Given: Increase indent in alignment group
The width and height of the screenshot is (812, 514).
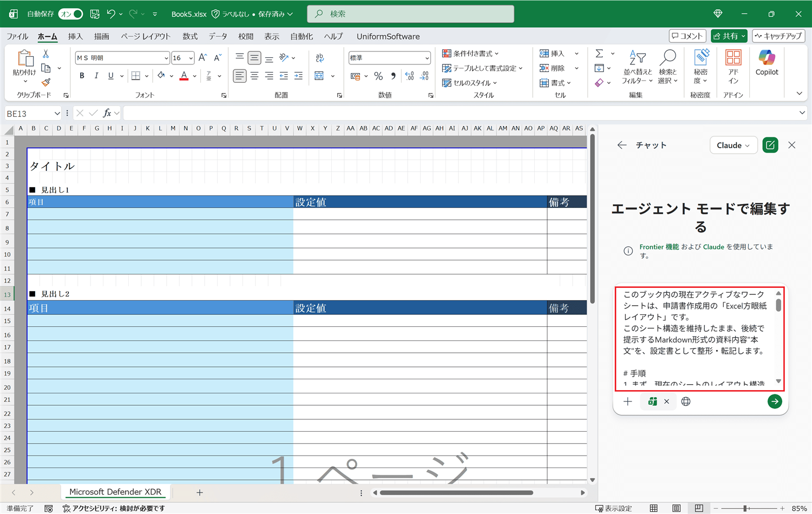Looking at the screenshot, I should (x=298, y=76).
